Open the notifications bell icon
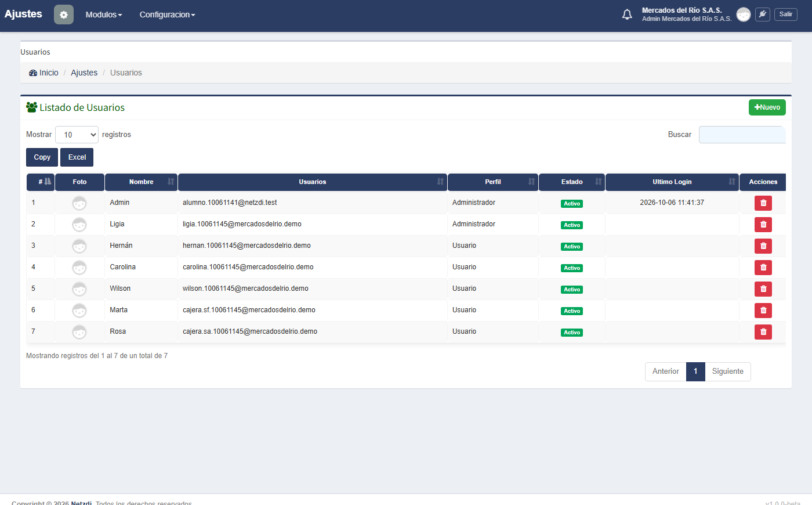Viewport: 812px width, 505px height. coord(627,15)
